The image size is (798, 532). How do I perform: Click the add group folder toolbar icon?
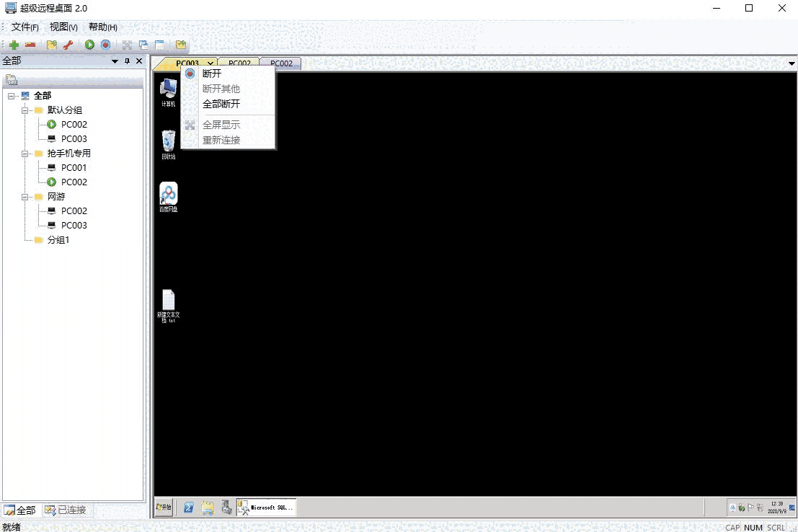pyautogui.click(x=52, y=45)
